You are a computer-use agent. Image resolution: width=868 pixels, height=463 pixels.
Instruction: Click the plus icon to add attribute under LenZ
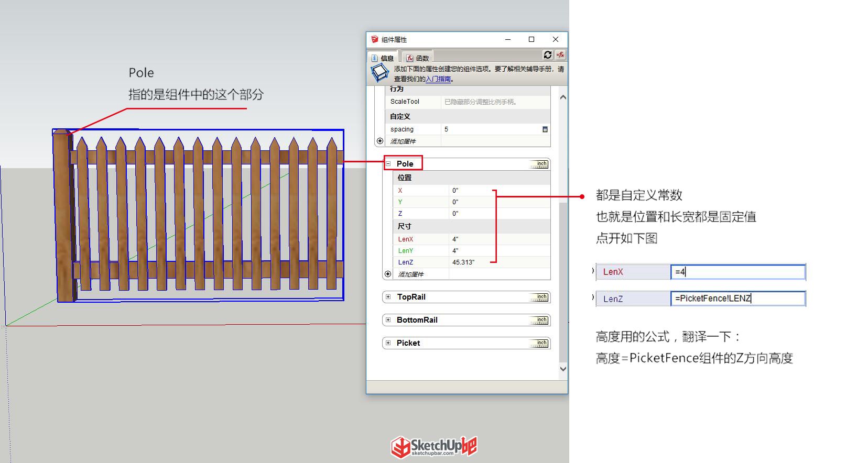coord(388,274)
